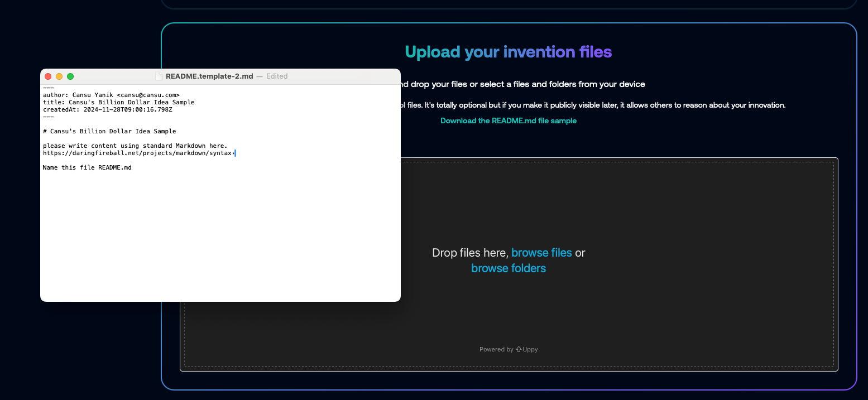Click the daringfireball.net URL text
Image resolution: width=868 pixels, height=400 pixels.
137,153
